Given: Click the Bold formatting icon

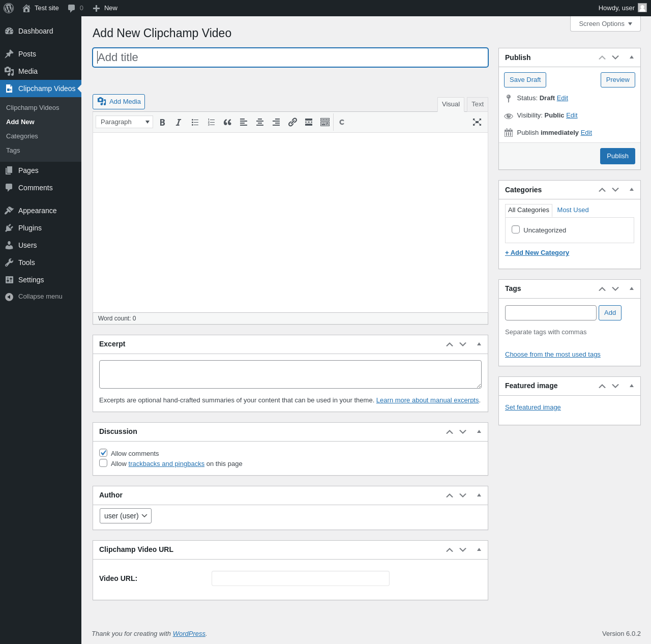Looking at the screenshot, I should tap(162, 122).
